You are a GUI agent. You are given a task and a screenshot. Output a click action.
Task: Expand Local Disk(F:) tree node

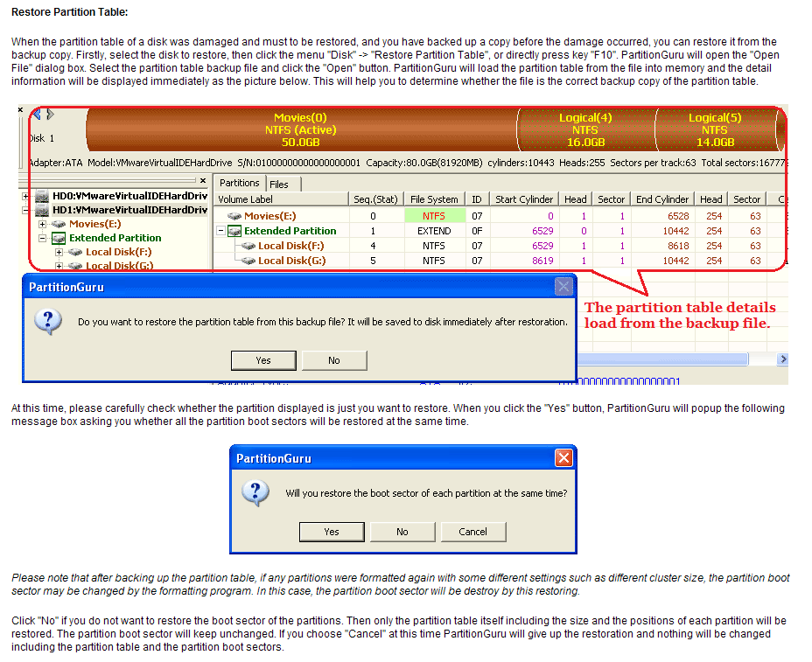point(59,252)
